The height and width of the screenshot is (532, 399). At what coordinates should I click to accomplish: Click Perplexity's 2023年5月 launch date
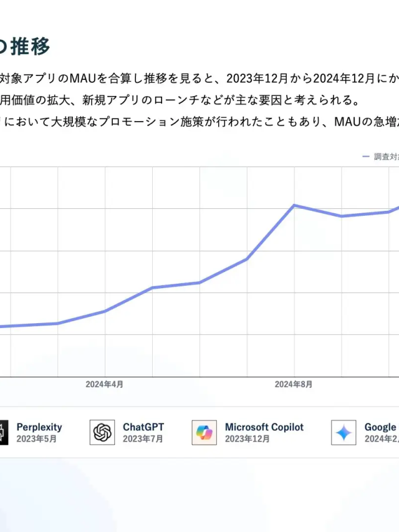[x=37, y=439]
